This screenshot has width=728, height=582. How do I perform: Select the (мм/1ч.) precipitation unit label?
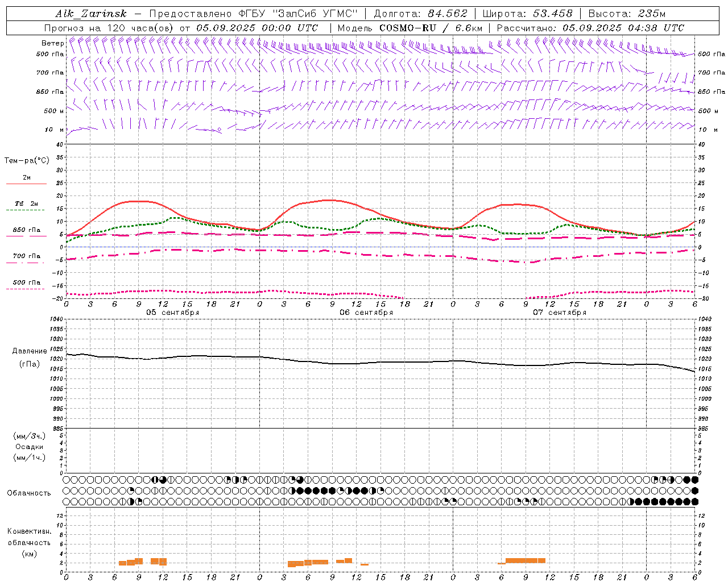coord(29,458)
